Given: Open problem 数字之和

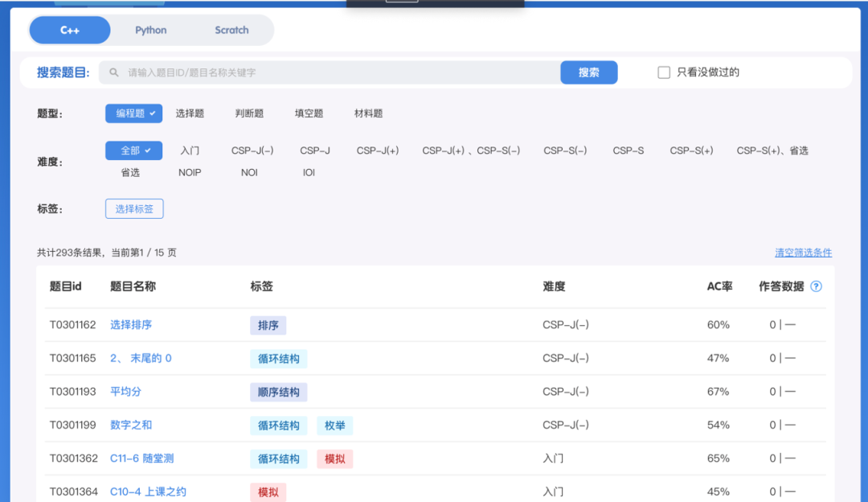Looking at the screenshot, I should [131, 425].
